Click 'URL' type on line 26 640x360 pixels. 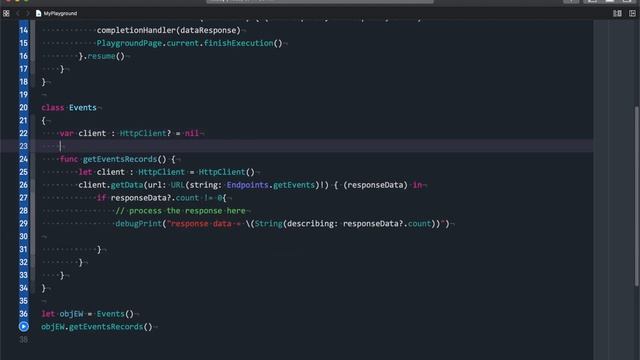coord(178,185)
